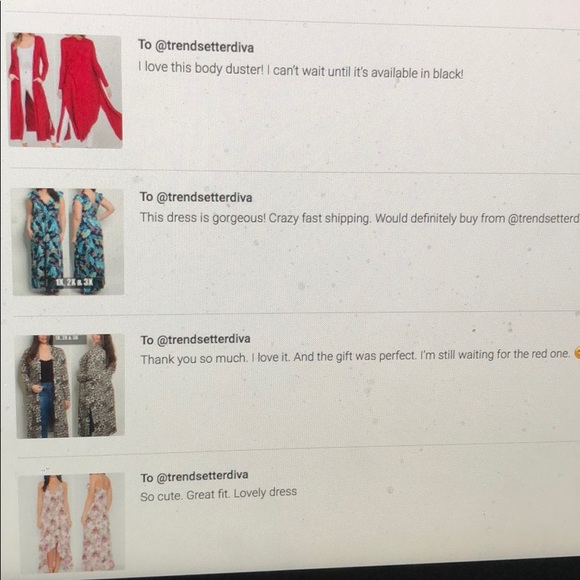View front of the pink floral dress photo
Image resolution: width=580 pixels, height=580 pixels.
tap(48, 523)
